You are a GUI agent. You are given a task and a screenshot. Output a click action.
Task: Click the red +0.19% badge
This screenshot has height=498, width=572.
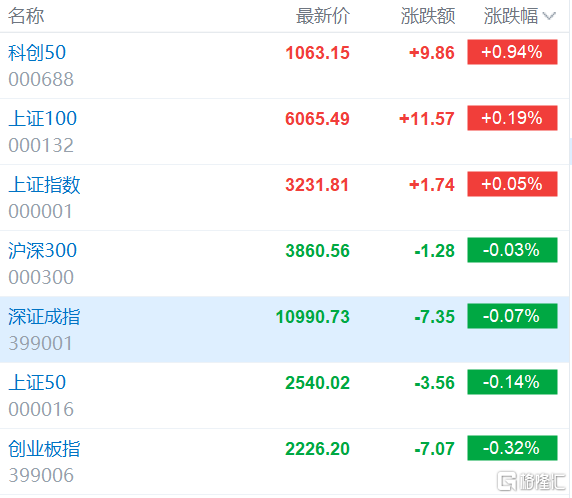click(512, 118)
